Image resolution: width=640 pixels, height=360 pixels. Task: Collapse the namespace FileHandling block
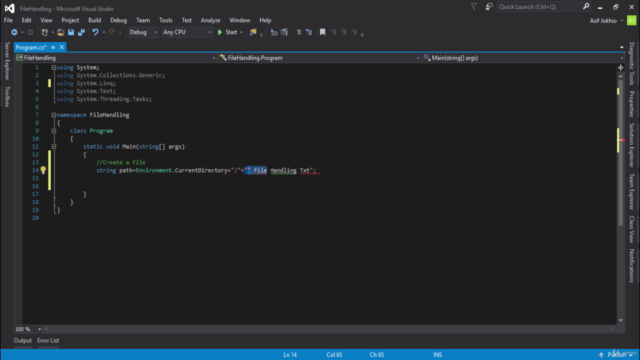click(x=53, y=115)
